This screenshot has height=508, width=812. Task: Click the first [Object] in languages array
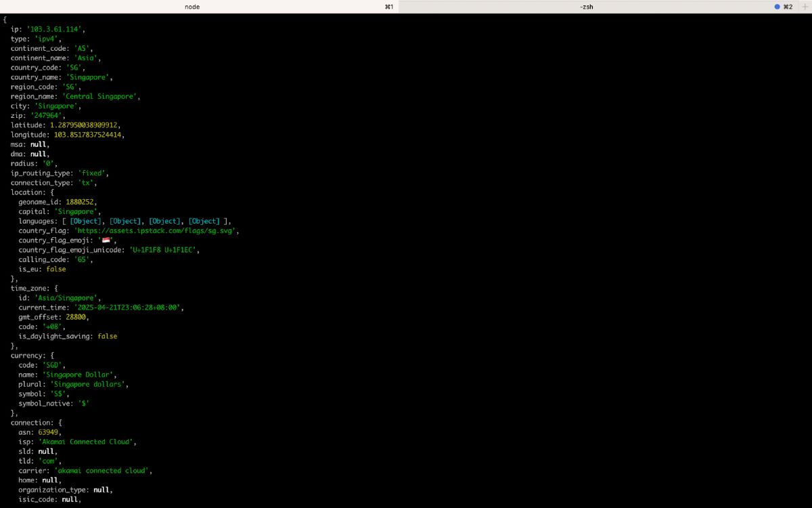click(86, 221)
